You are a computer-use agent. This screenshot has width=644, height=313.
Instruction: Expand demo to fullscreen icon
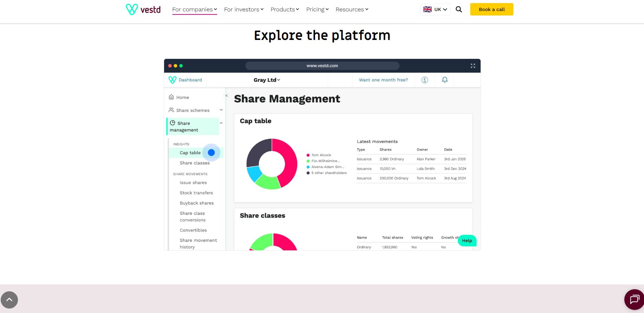(473, 66)
